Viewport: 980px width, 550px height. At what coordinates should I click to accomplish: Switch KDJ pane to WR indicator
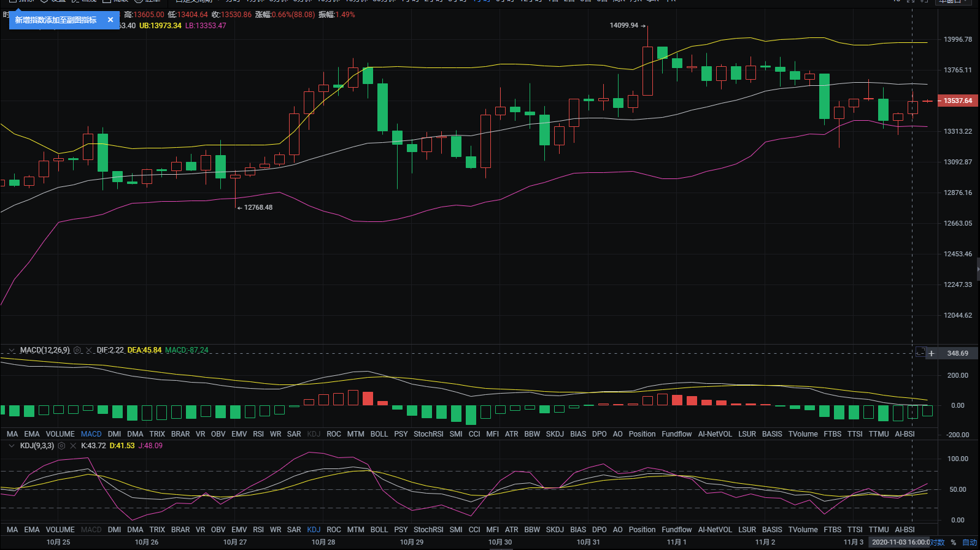pyautogui.click(x=276, y=530)
